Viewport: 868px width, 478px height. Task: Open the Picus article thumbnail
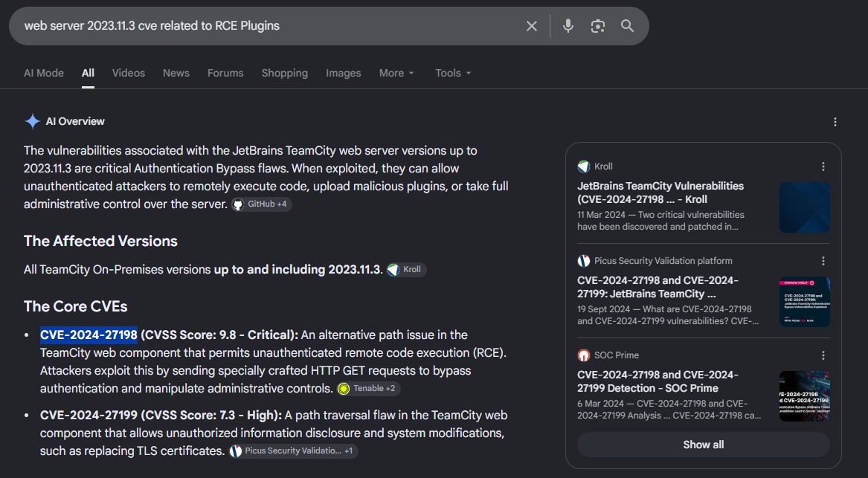tap(804, 302)
